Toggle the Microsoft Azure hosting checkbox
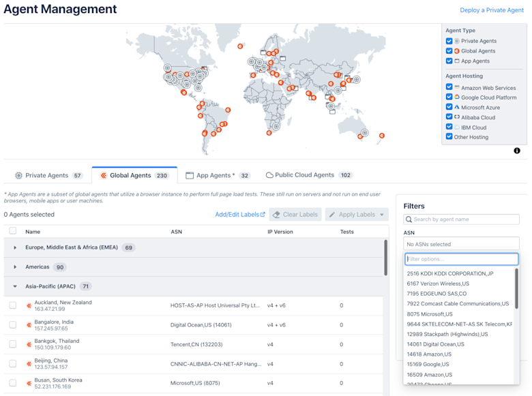This screenshot has width=532, height=396. click(x=449, y=107)
